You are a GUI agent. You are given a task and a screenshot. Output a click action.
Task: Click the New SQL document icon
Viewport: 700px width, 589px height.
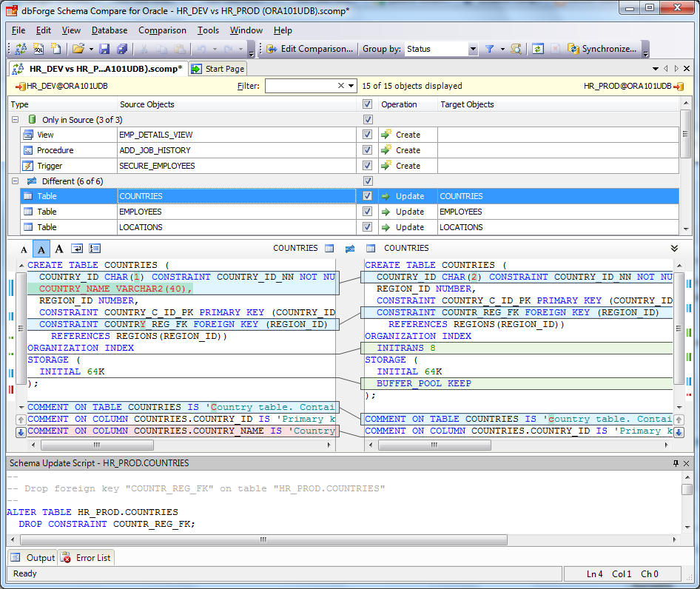[x=38, y=49]
